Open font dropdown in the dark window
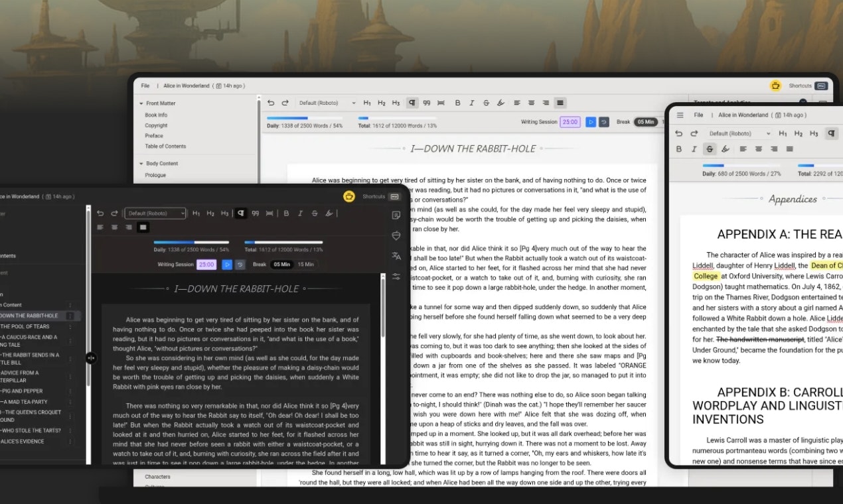This screenshot has height=504, width=843. click(155, 214)
